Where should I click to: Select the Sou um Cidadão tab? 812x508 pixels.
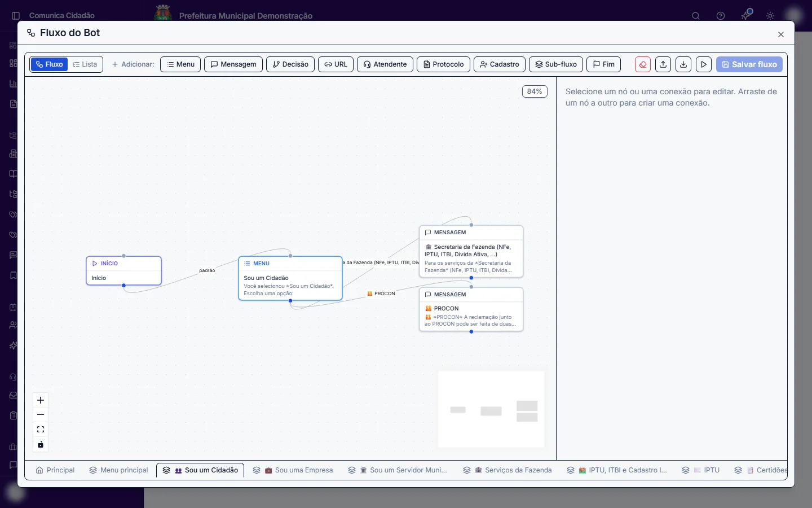pyautogui.click(x=200, y=470)
